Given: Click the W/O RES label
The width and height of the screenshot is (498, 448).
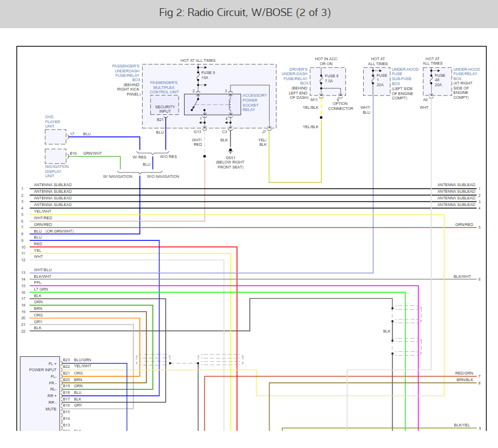Looking at the screenshot, I should click(168, 157).
